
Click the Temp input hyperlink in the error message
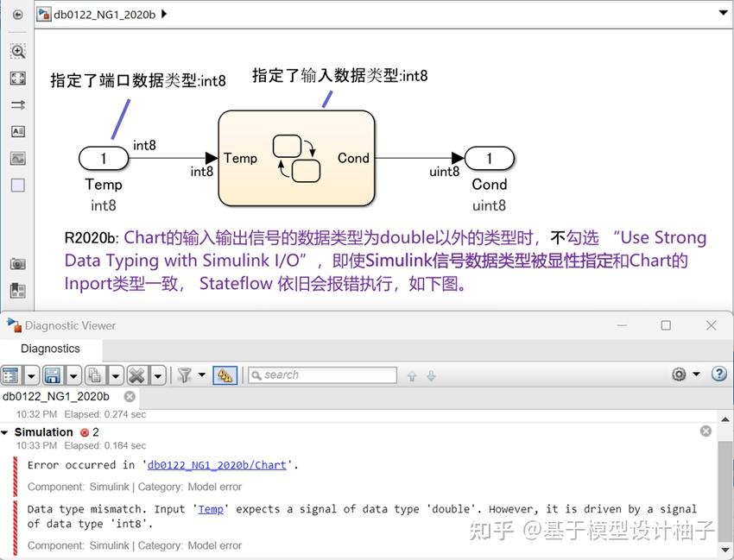[210, 508]
